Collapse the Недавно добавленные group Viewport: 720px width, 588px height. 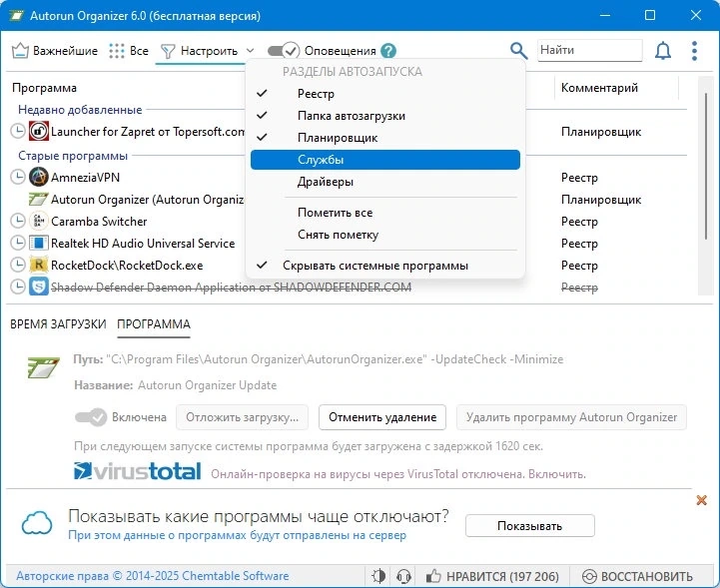pyautogui.click(x=80, y=110)
